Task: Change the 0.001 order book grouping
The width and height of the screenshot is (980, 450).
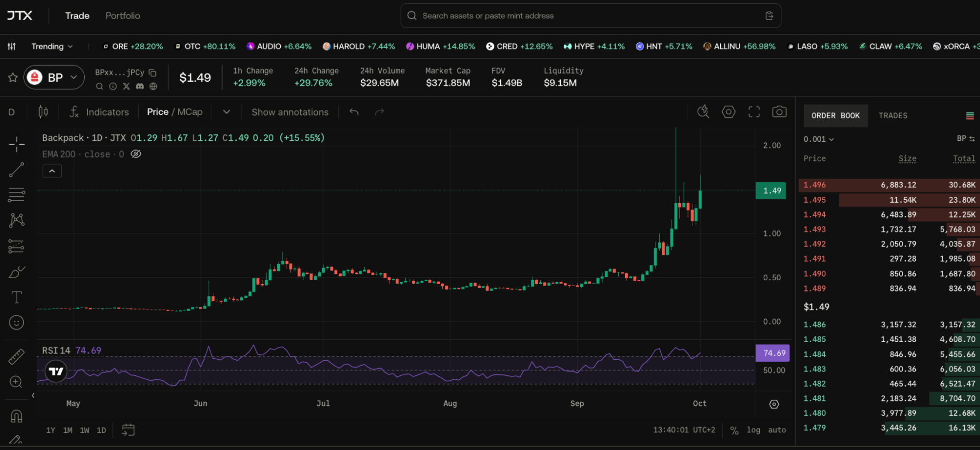Action: [x=818, y=139]
